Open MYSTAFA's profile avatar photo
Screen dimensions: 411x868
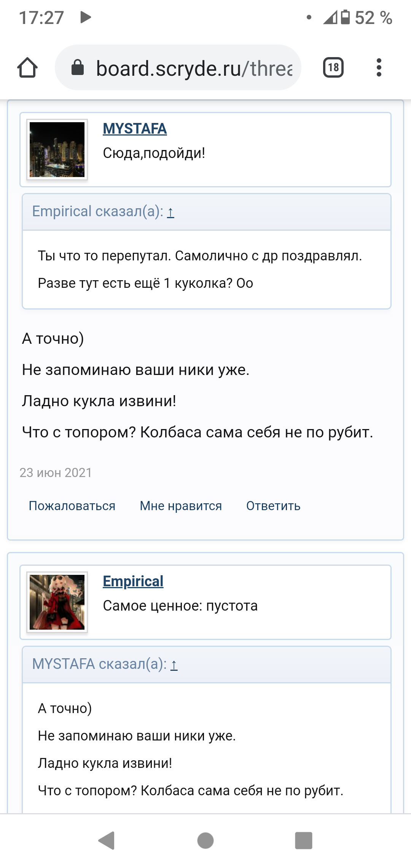point(58,149)
